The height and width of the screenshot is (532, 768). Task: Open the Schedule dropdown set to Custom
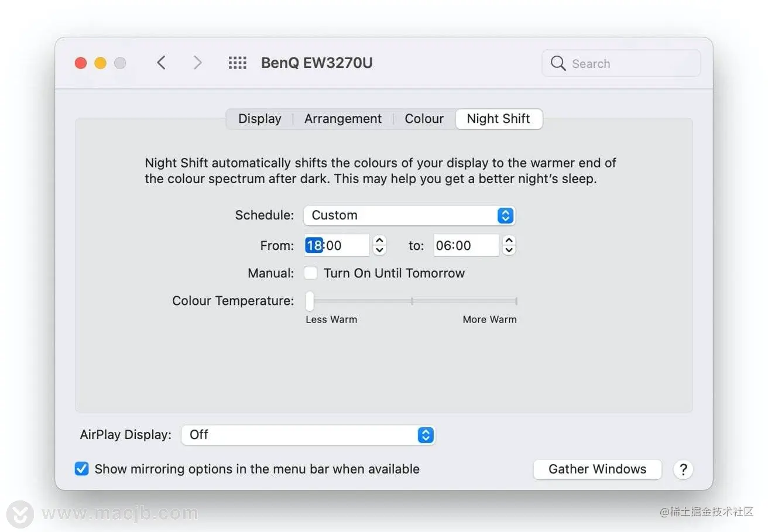pyautogui.click(x=409, y=215)
